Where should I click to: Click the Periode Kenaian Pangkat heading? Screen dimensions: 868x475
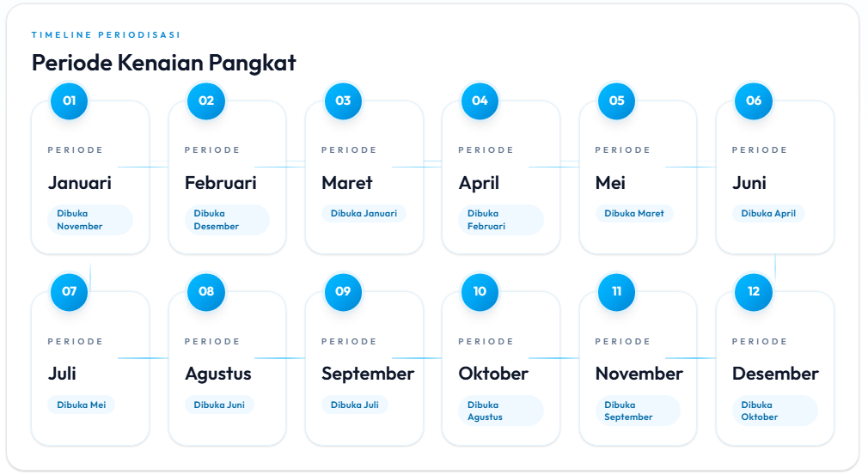tap(164, 63)
